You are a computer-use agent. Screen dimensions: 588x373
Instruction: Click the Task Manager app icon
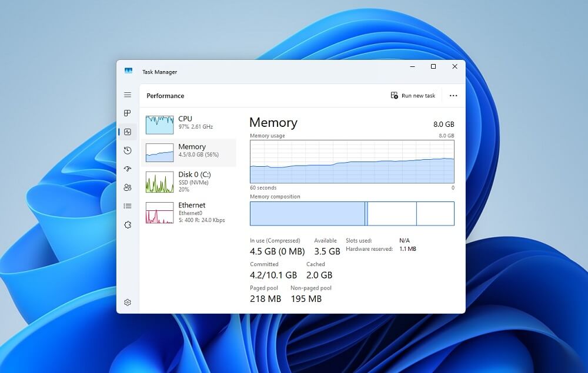[128, 70]
